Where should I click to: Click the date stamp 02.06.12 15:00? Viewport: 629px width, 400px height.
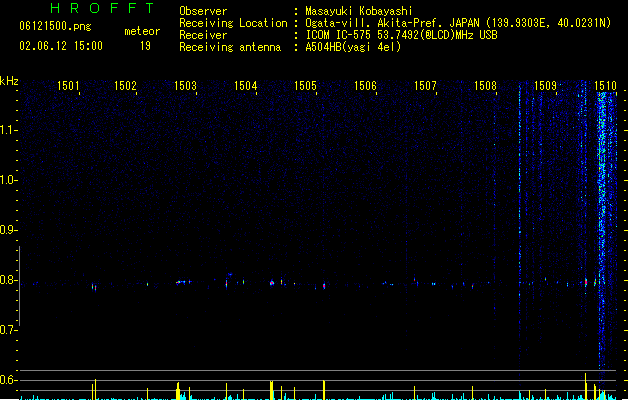(x=61, y=46)
